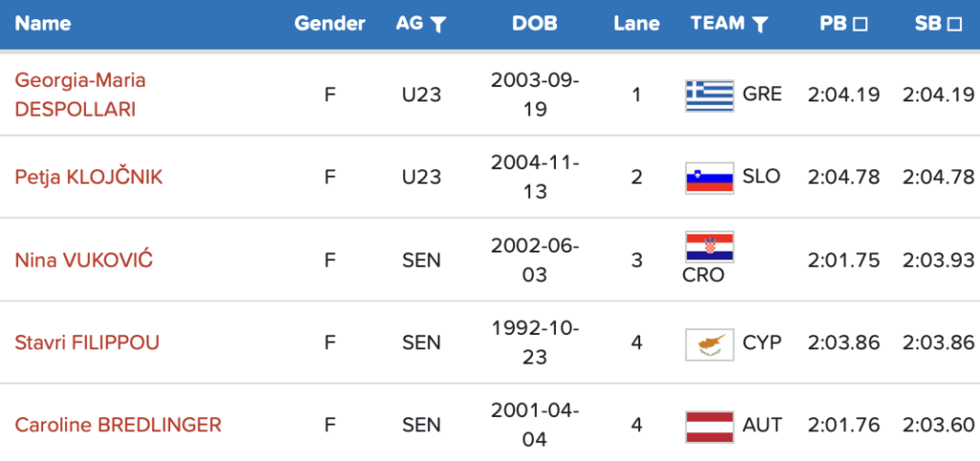
Task: Sort by the Lane column header
Action: (x=636, y=24)
